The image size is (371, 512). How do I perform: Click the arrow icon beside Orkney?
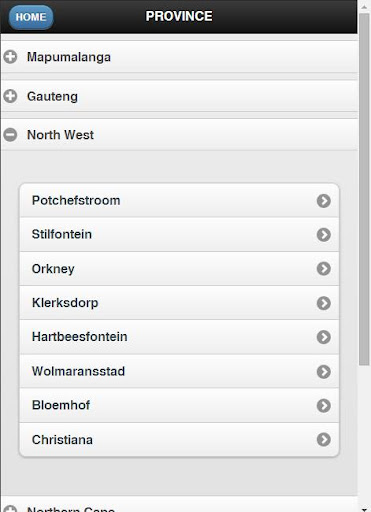[324, 269]
